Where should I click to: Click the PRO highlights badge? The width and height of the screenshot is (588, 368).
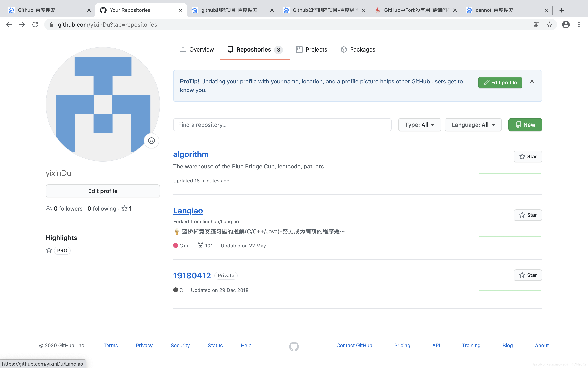click(62, 250)
